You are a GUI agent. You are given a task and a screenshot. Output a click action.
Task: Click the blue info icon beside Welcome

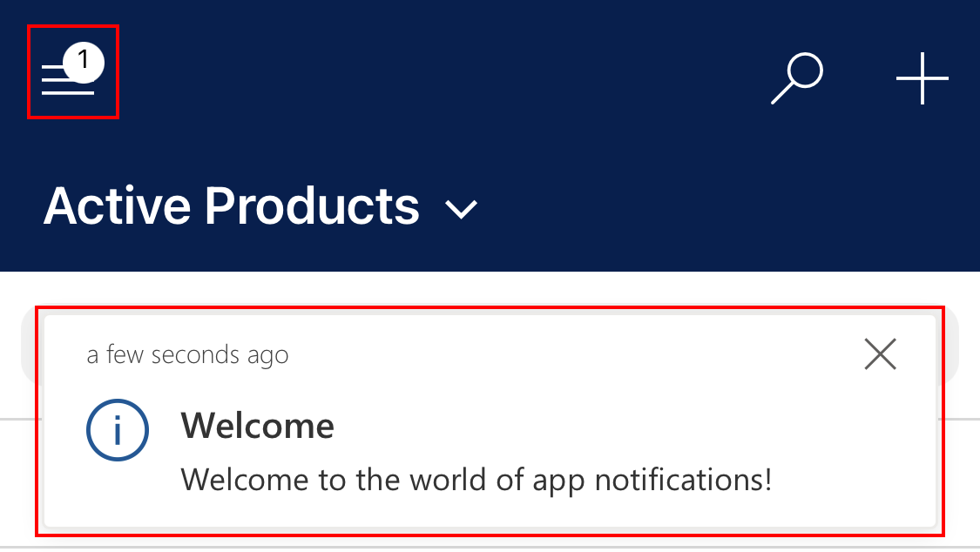(x=118, y=431)
